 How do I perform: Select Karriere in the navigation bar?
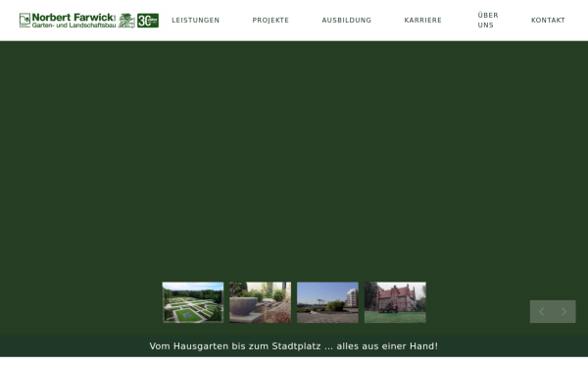(x=422, y=21)
